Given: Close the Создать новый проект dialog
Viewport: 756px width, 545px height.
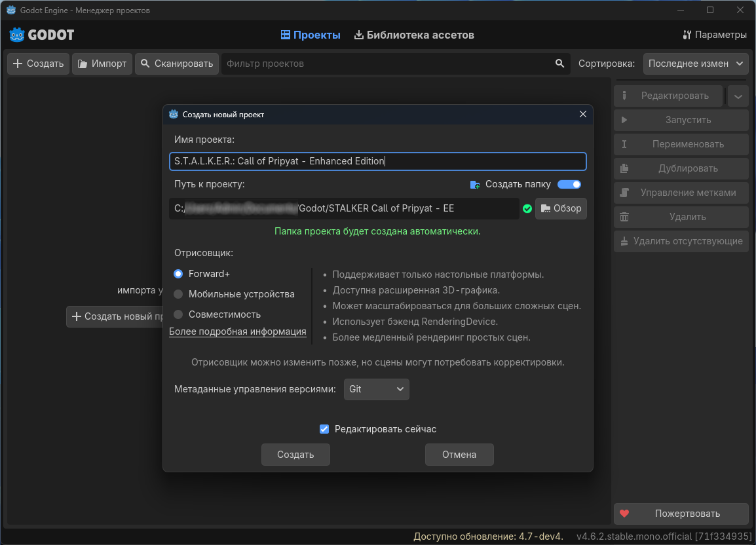Looking at the screenshot, I should [x=583, y=114].
